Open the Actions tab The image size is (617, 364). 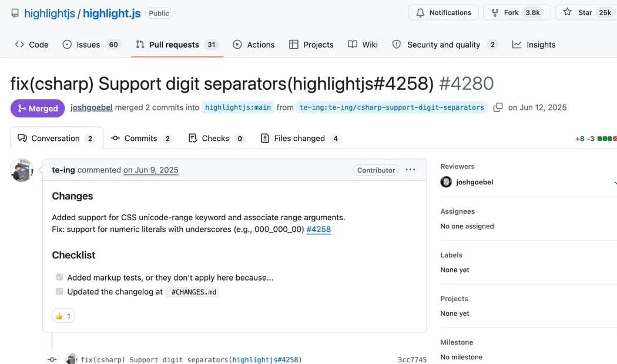click(254, 45)
